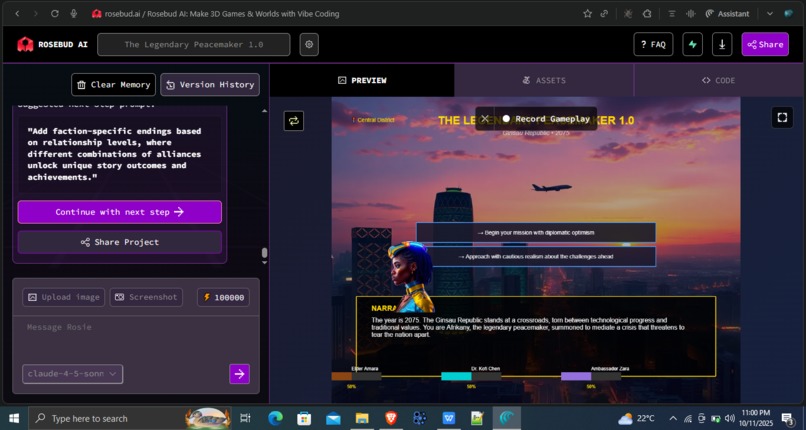Screen dimensions: 806x430
Task: Open notifications center icon
Action: tap(787, 418)
